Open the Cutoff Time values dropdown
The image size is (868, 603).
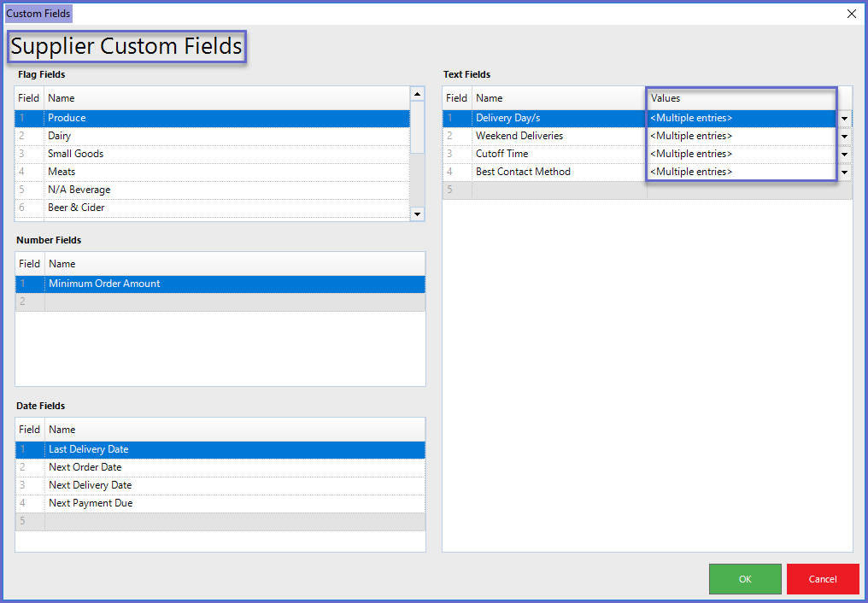pos(844,155)
